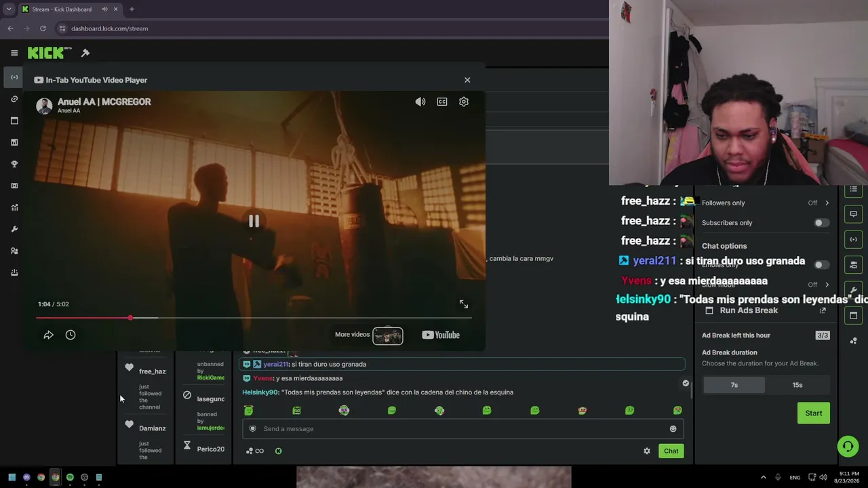Open the wrench widget icon in right sidebar

pos(854,290)
